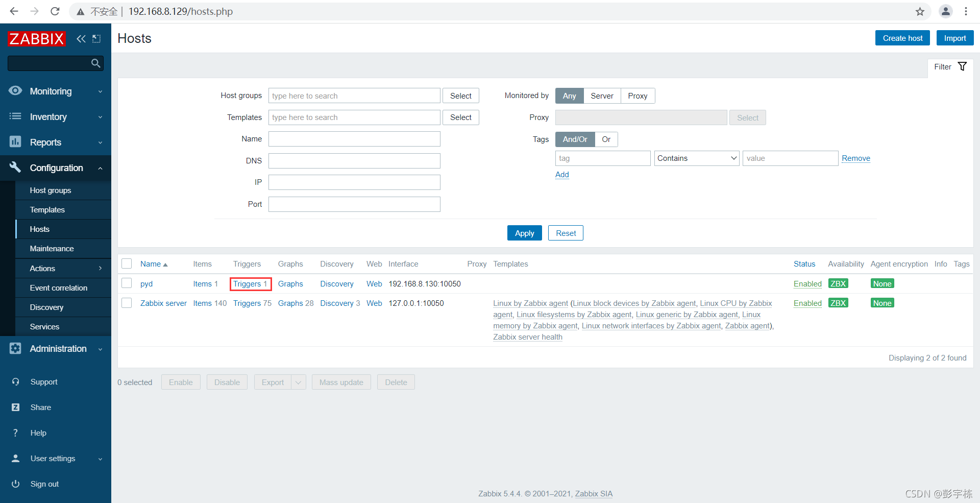Image resolution: width=980 pixels, height=503 pixels.
Task: Apply the host filter
Action: [524, 233]
